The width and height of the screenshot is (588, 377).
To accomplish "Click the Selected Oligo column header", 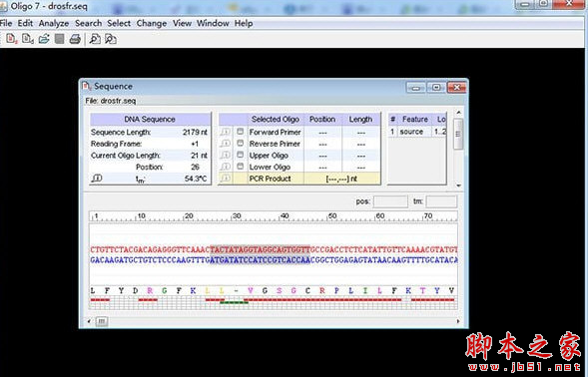I will 276,119.
